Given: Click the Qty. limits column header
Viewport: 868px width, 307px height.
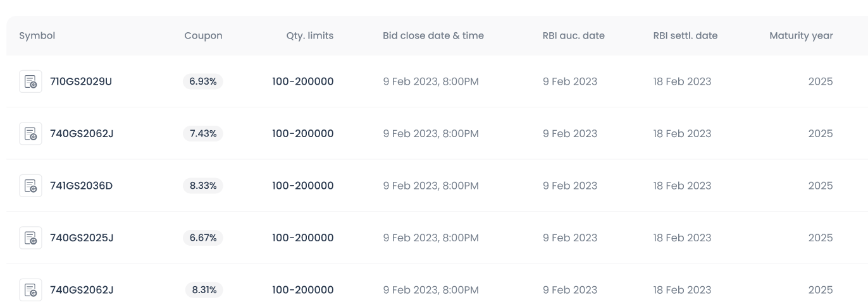Looking at the screenshot, I should coord(310,36).
